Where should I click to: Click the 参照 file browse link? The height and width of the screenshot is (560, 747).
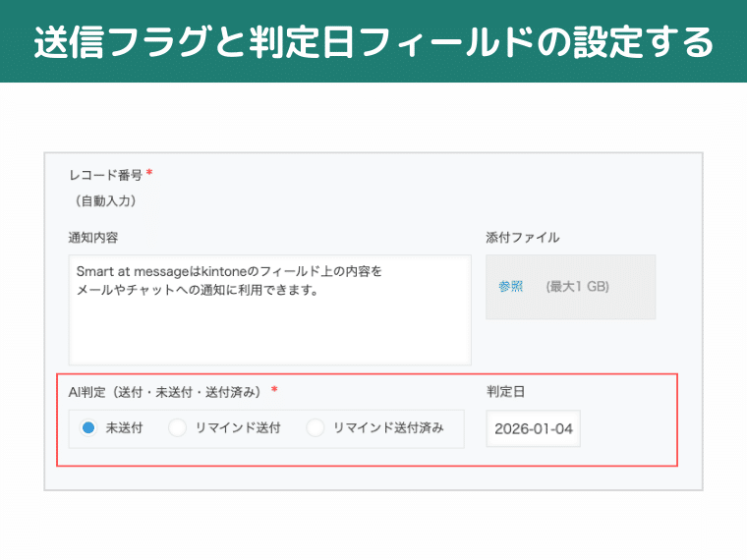[x=510, y=287]
